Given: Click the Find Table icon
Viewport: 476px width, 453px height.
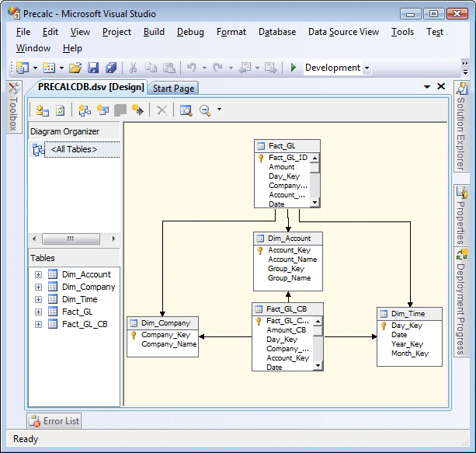Looking at the screenshot, I should [186, 110].
